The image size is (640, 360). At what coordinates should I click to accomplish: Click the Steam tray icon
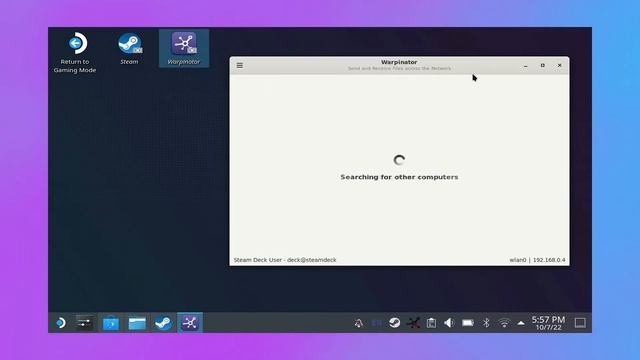pos(394,323)
